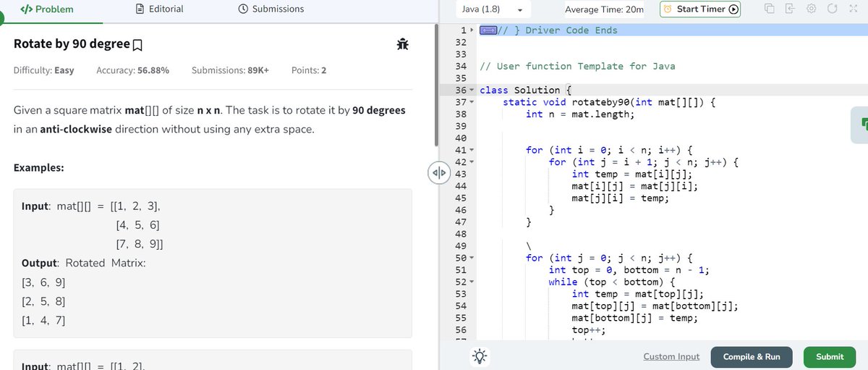
Task: Click the [3, 6, 9] output row
Action: point(45,282)
